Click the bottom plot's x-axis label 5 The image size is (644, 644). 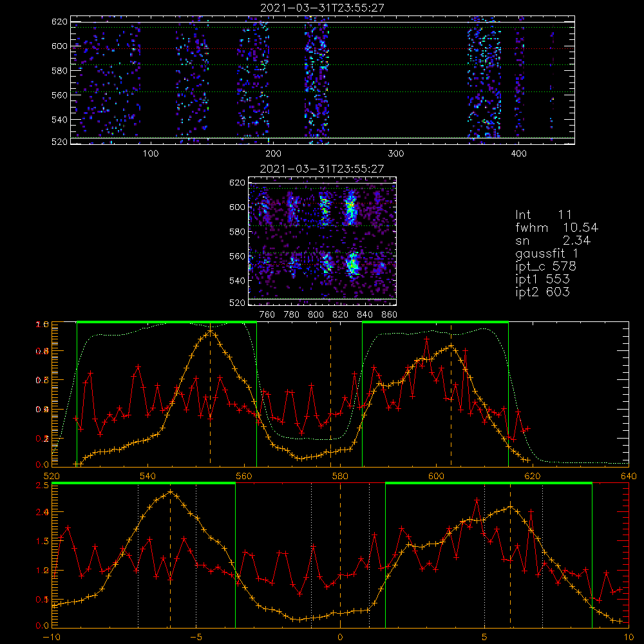tap(484, 638)
